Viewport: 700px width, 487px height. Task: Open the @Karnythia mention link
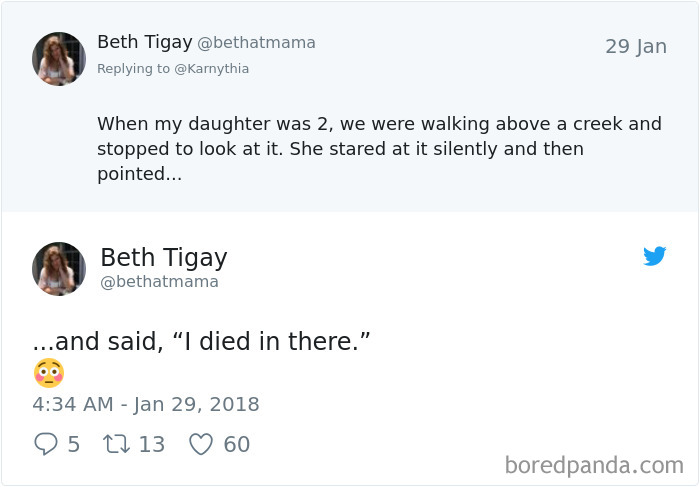211,69
